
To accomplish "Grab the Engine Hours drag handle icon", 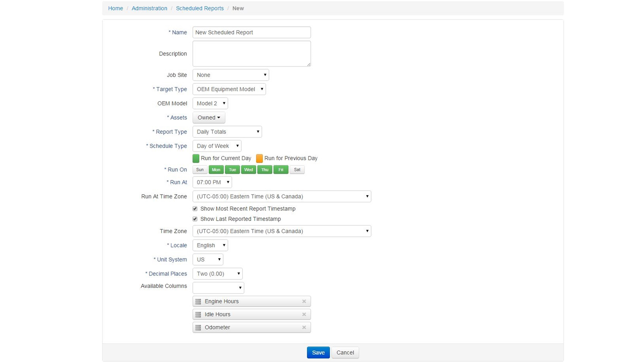I will 198,301.
